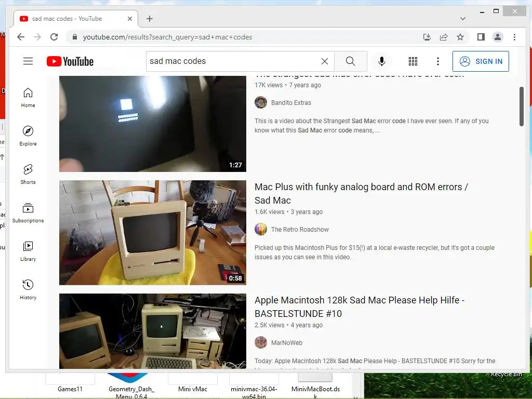Select the Recycle Bin on desktop
Image resolution: width=532 pixels, height=399 pixels.
point(506,374)
